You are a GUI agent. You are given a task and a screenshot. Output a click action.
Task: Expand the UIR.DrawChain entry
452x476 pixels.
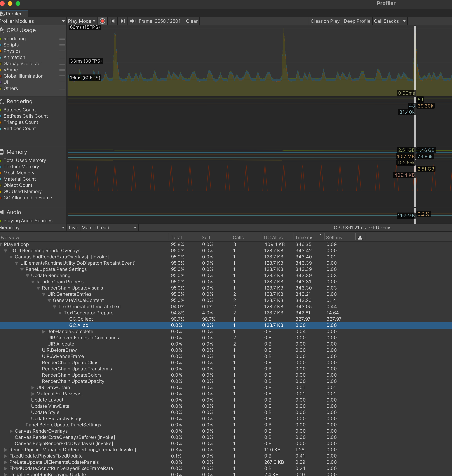[x=33, y=388]
